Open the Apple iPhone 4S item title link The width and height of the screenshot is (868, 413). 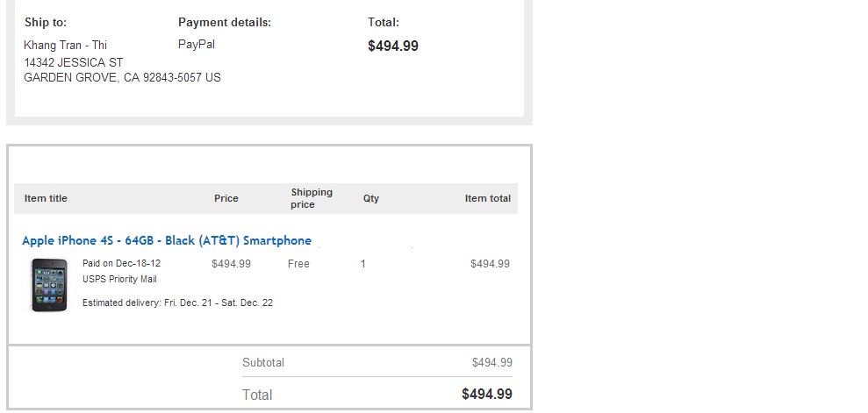(167, 240)
